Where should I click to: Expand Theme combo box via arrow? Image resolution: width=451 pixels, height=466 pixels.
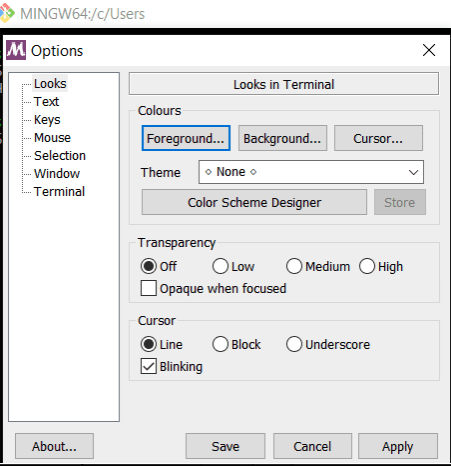[x=413, y=172]
